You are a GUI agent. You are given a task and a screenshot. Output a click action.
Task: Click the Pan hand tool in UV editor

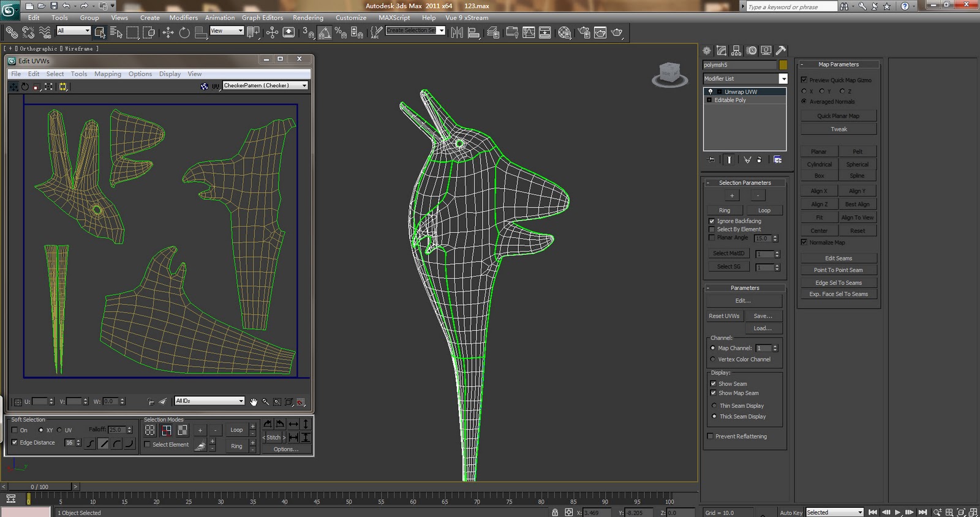(254, 402)
